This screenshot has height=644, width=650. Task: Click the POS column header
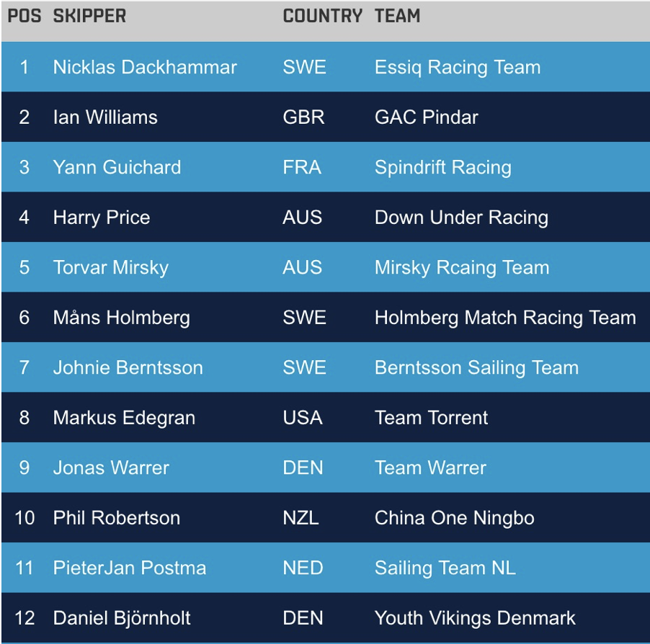(25, 17)
